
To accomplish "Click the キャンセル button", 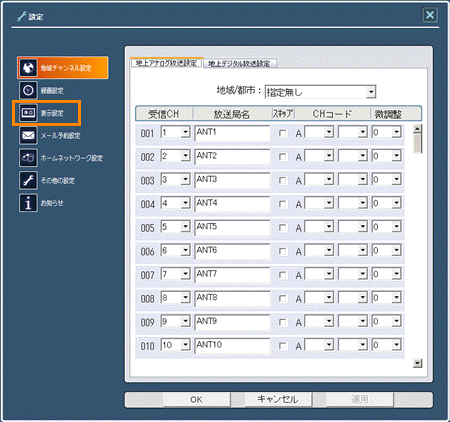I will (278, 399).
